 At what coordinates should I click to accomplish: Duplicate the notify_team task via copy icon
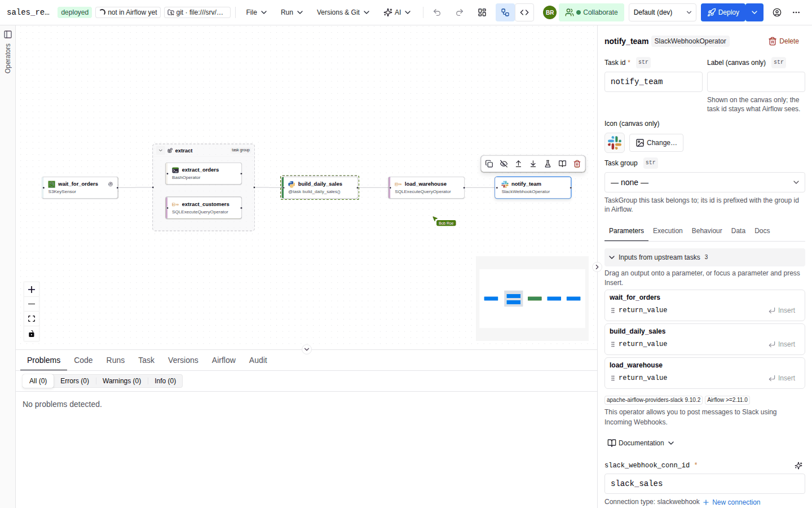pos(489,164)
